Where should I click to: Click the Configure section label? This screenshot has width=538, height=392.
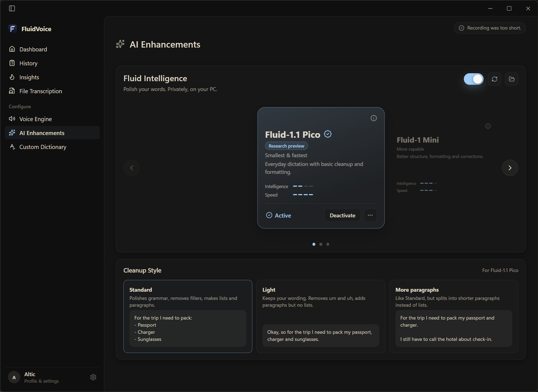20,106
